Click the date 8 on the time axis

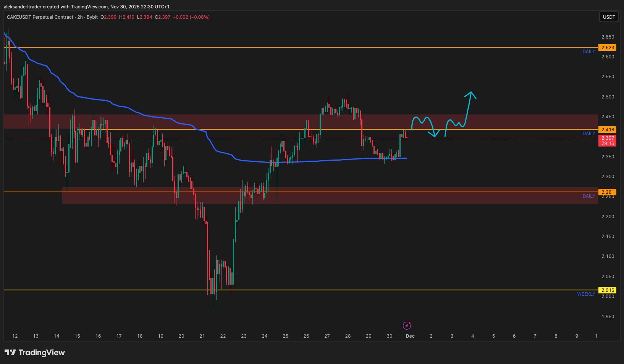[556, 336]
